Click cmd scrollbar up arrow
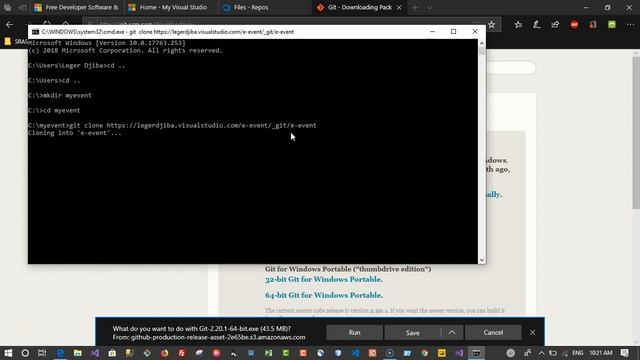This screenshot has width=640, height=360. coord(482,43)
